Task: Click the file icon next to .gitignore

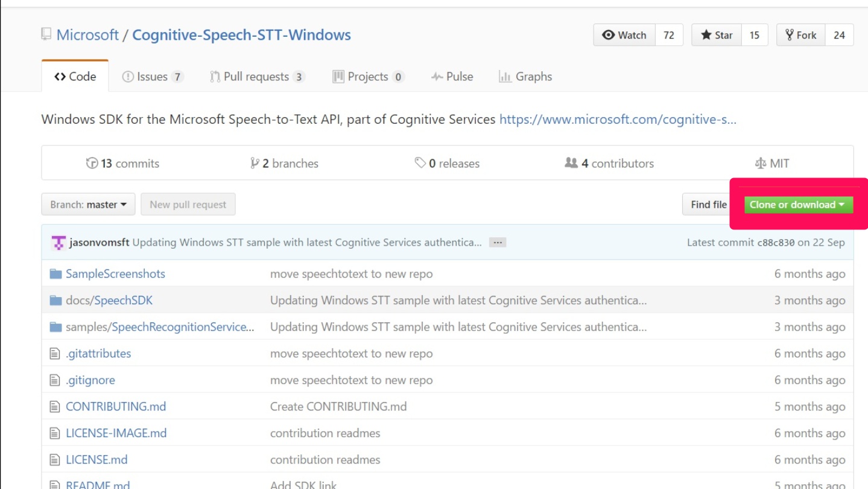Action: pos(55,380)
